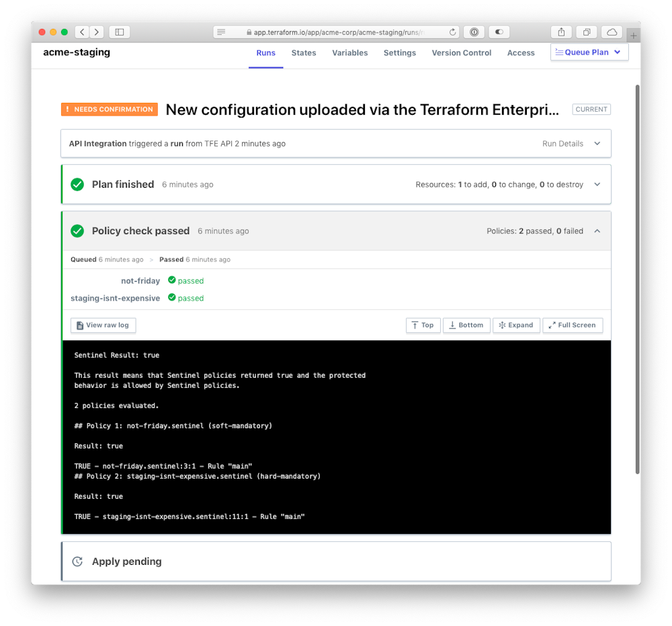
Task: Open the log in Full Screen
Action: click(573, 325)
